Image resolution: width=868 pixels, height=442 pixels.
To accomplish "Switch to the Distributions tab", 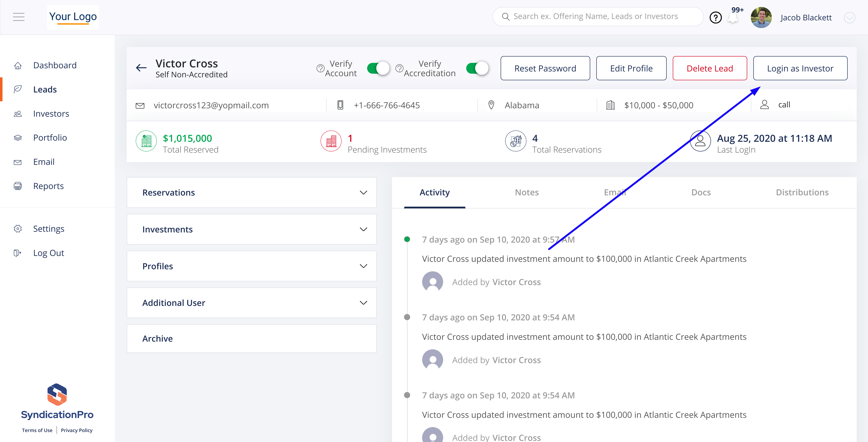I will tap(802, 193).
